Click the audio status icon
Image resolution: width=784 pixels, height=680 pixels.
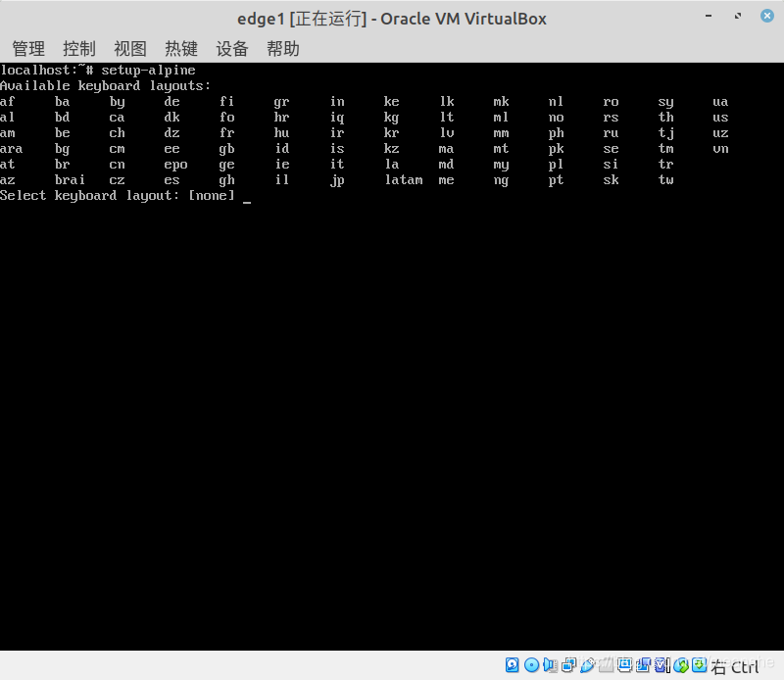(550, 665)
